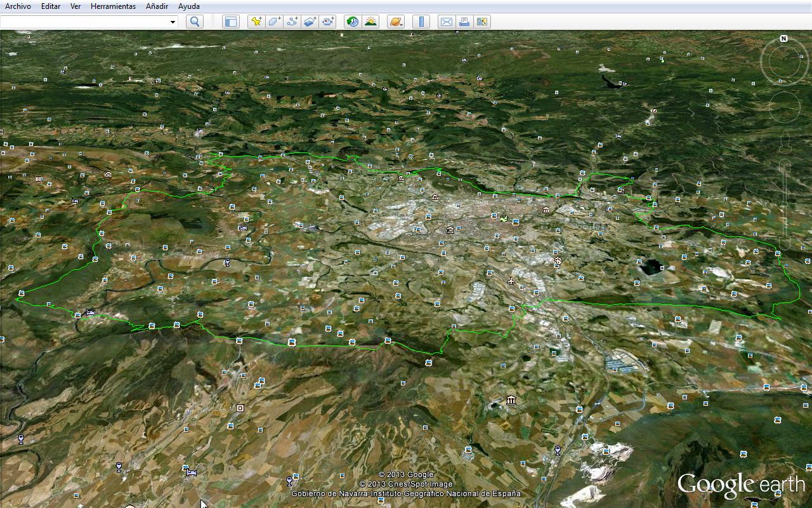812x508 pixels.
Task: Open the planet switcher dropdown
Action: point(396,22)
